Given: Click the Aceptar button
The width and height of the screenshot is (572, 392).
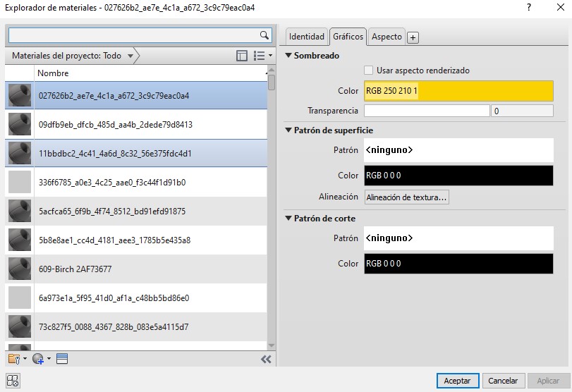Looking at the screenshot, I should click(457, 381).
